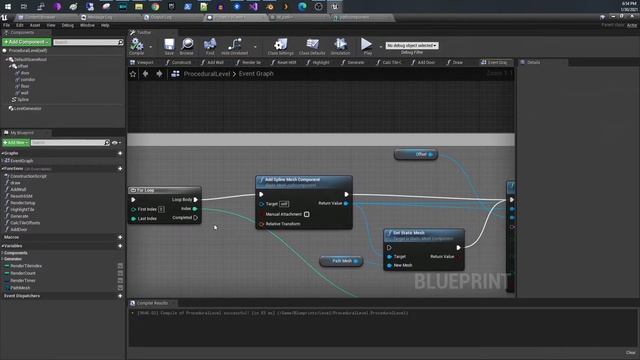Open Hide Unrelated options dropdown arrow

coord(256,47)
